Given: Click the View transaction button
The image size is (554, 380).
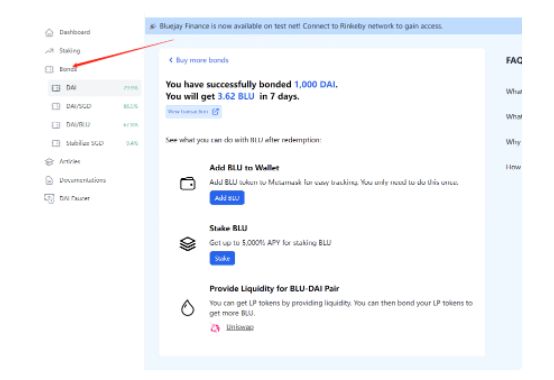Looking at the screenshot, I should [x=193, y=112].
